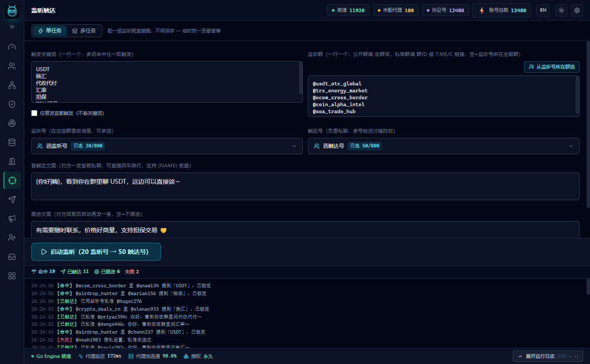The height and width of the screenshot is (364, 590).
Task: Switch to the 多任务 tab
Action: pyautogui.click(x=84, y=31)
